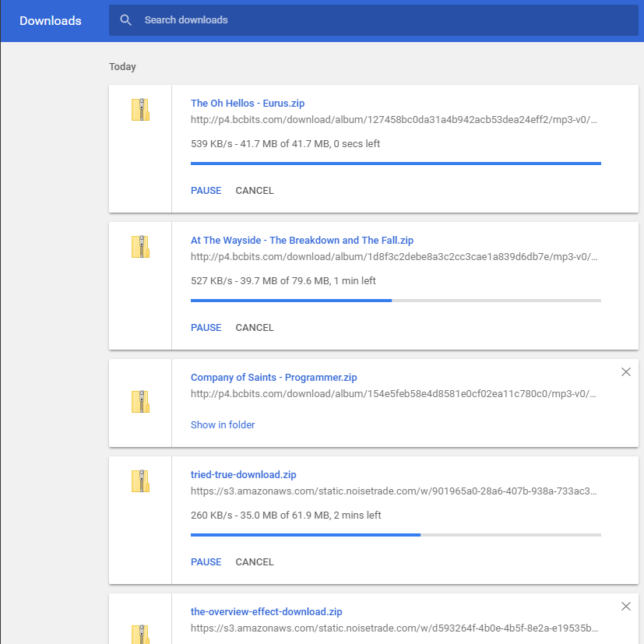Remove the-overview-effect-download entry from list
The width and height of the screenshot is (644, 644).
(x=626, y=606)
